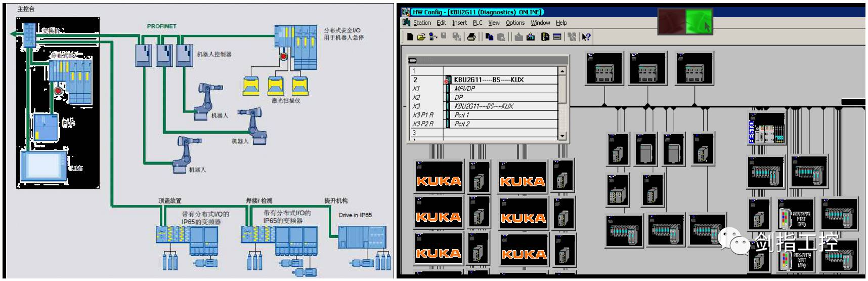
Task: Select the MPI/DP interface row X1
Action: [x=484, y=89]
